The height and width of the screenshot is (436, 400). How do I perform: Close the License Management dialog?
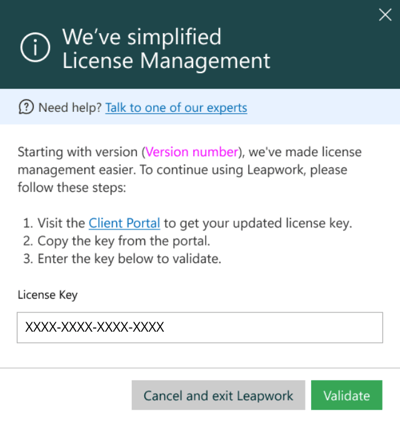pyautogui.click(x=385, y=15)
